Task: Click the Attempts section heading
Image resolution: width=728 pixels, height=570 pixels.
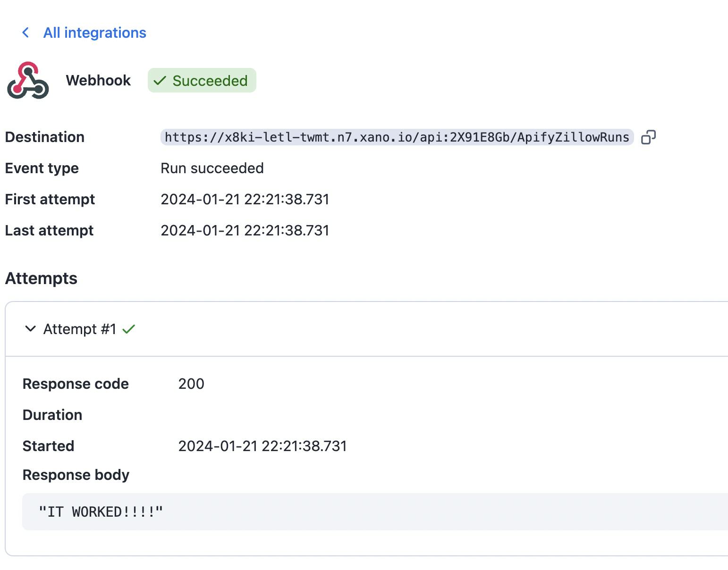Action: [x=41, y=278]
